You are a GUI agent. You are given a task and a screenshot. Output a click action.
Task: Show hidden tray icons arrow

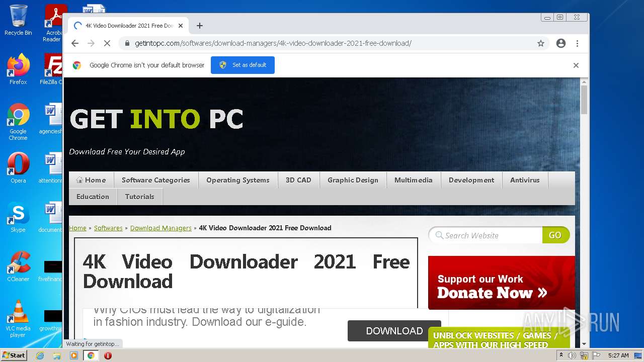(561, 355)
